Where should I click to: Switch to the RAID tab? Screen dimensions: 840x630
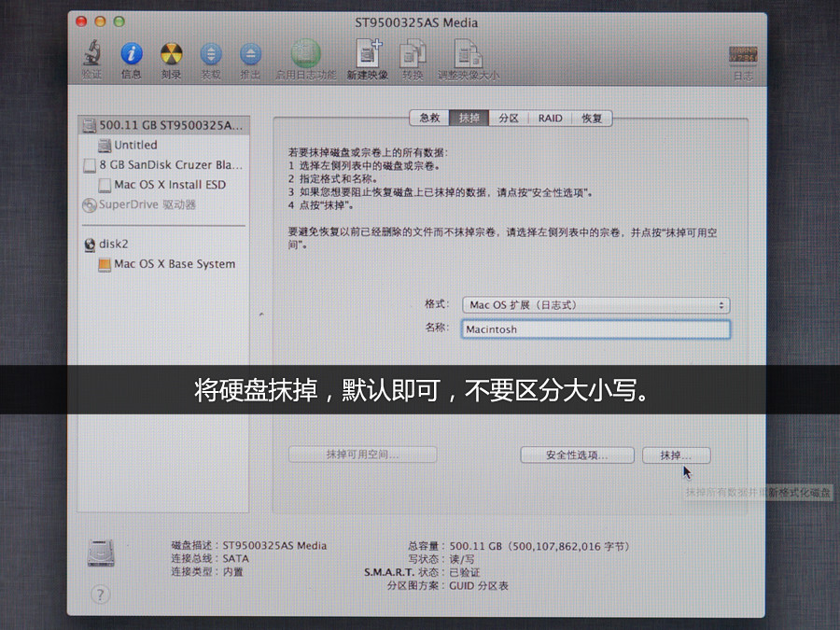click(x=550, y=118)
